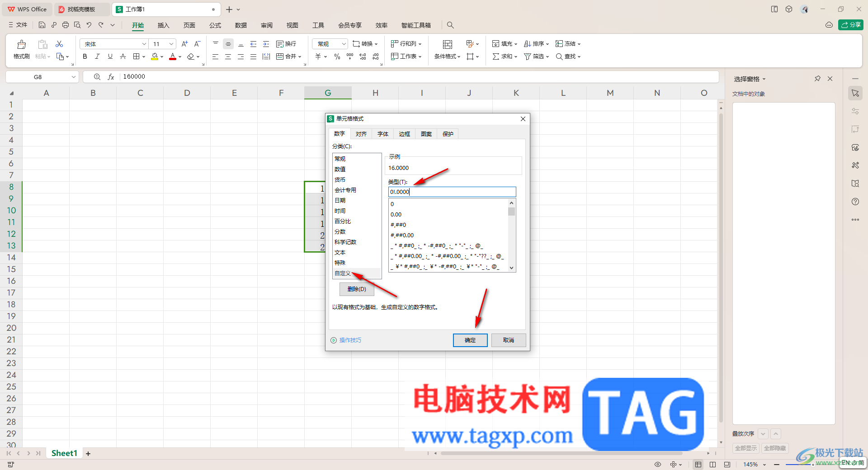The width and height of the screenshot is (868, 470).
Task: Click the percent style icon
Action: pos(337,56)
